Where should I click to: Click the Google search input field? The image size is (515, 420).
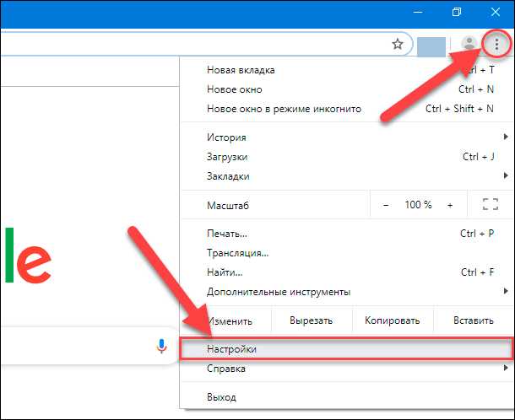click(x=89, y=346)
